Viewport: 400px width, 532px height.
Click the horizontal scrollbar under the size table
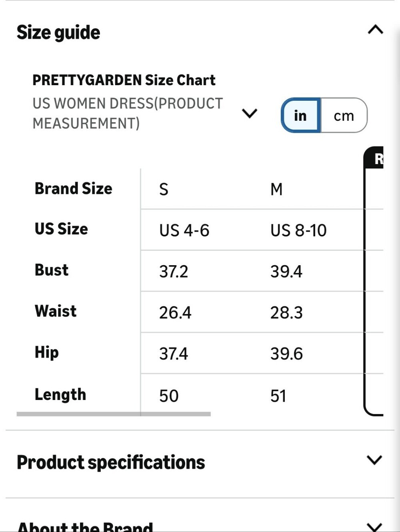tap(114, 414)
